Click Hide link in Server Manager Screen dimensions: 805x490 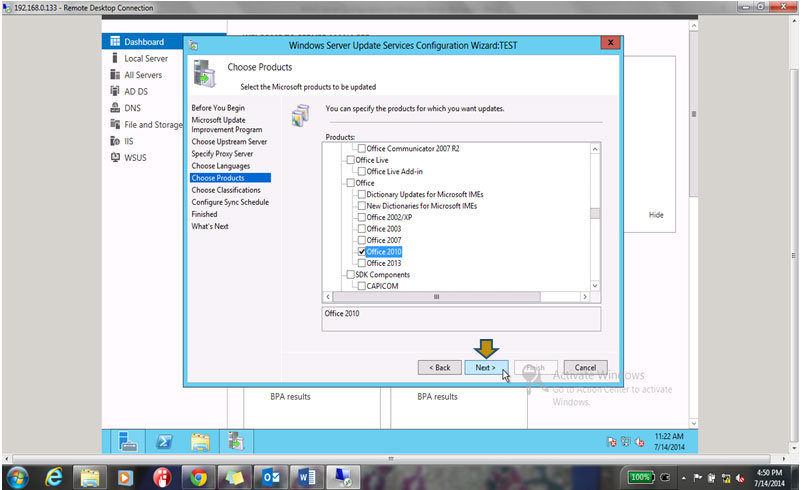[x=656, y=215]
